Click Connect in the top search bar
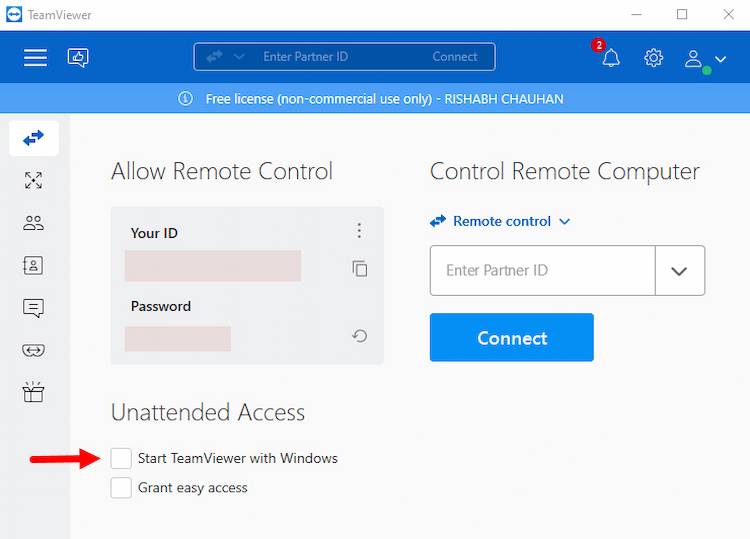The height and width of the screenshot is (539, 750). pos(455,57)
